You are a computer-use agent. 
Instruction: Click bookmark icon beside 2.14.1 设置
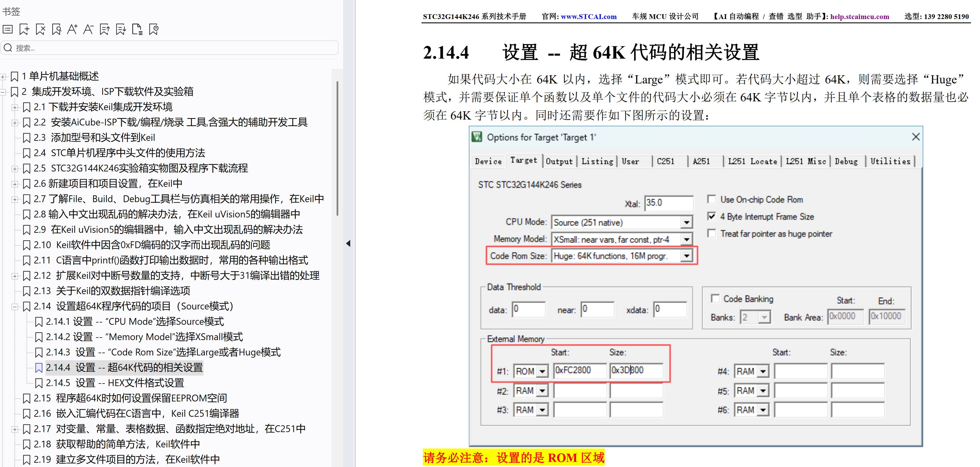[x=39, y=322]
